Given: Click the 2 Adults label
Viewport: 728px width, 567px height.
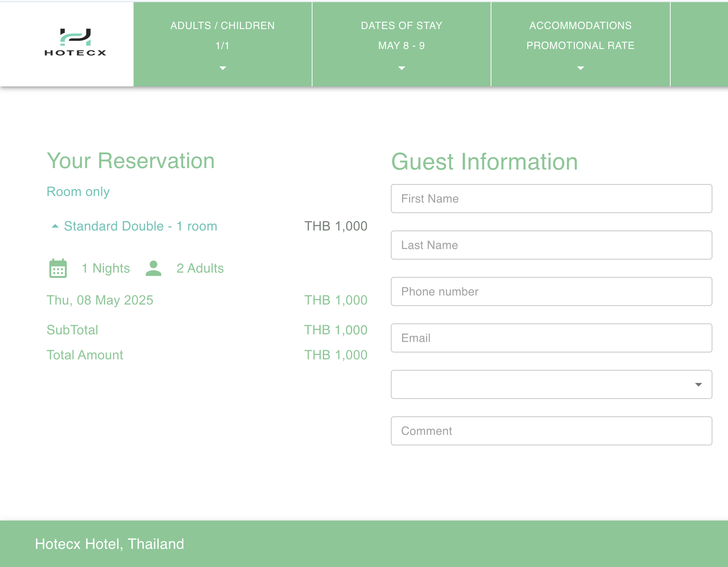Looking at the screenshot, I should click(x=200, y=268).
